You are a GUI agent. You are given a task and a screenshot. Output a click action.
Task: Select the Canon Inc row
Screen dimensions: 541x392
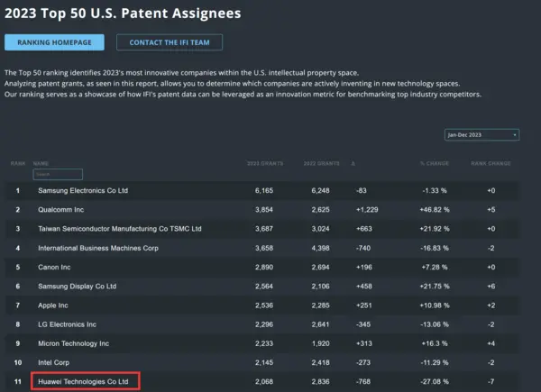(x=54, y=268)
